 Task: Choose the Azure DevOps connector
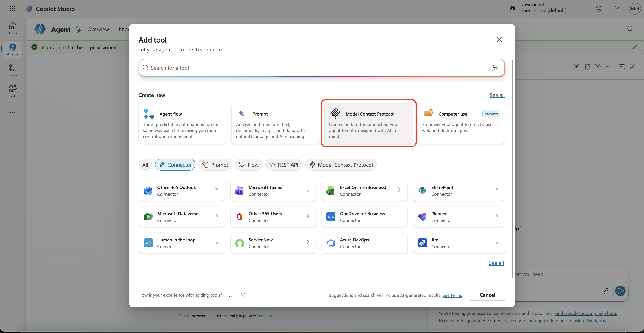[364, 243]
